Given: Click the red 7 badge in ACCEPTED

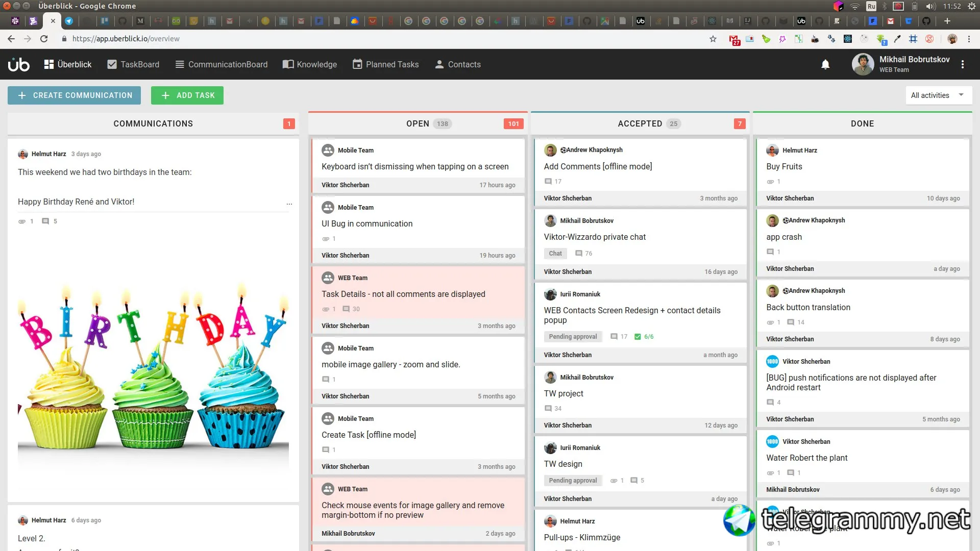Looking at the screenshot, I should pos(739,124).
